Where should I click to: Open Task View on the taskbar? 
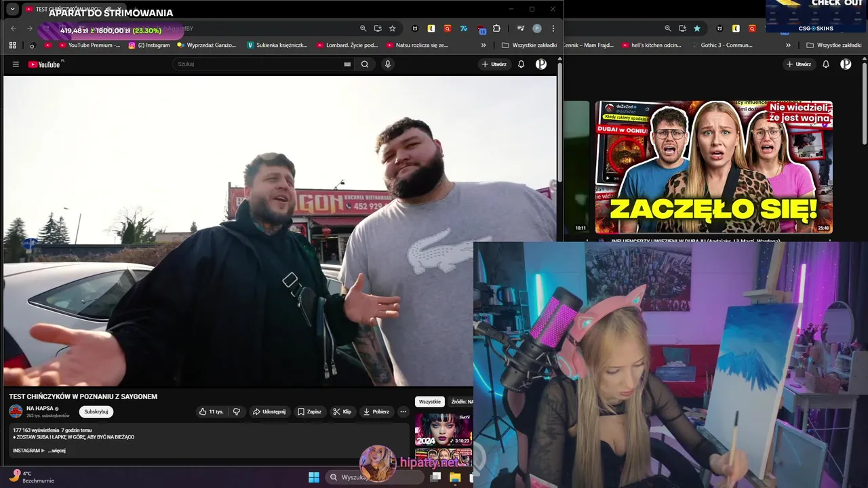435,477
